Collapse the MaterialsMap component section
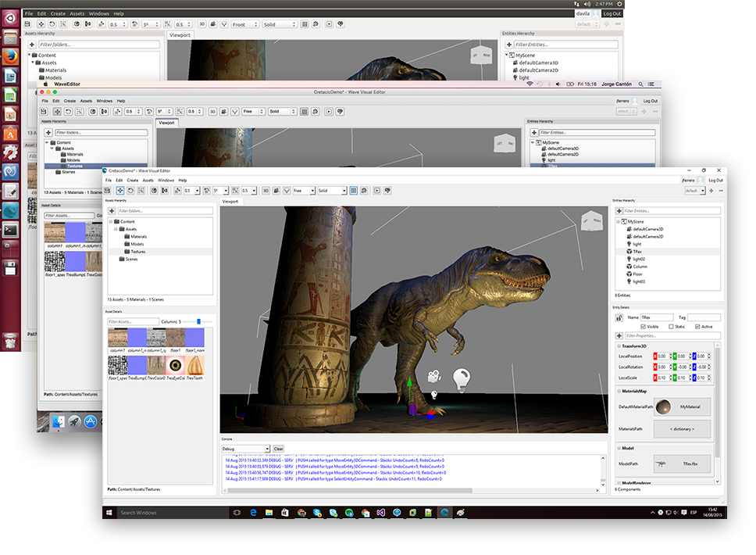 [619, 391]
